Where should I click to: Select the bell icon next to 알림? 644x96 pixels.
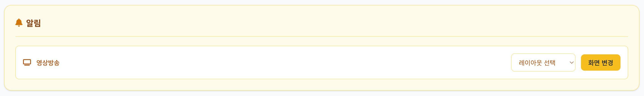[19, 23]
